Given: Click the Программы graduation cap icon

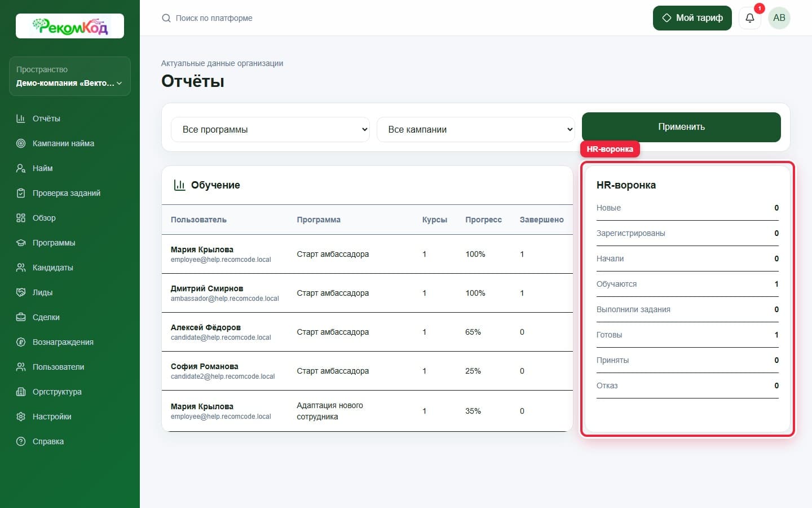Looking at the screenshot, I should [21, 243].
